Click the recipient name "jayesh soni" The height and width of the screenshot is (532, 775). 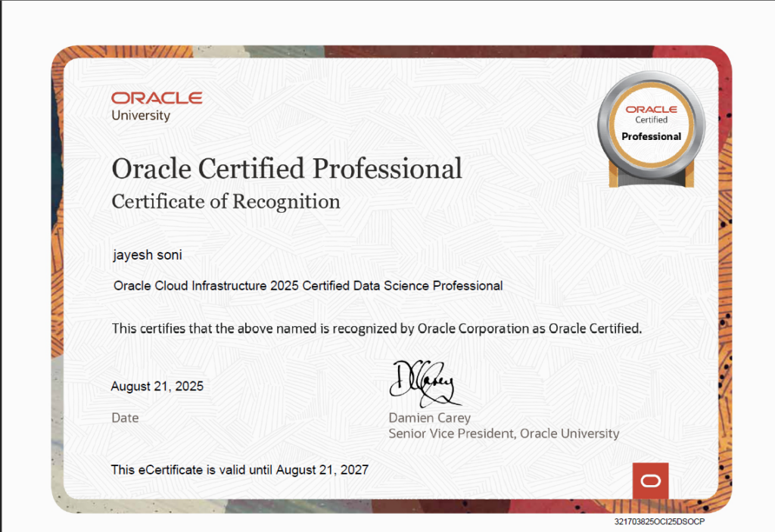(x=148, y=255)
